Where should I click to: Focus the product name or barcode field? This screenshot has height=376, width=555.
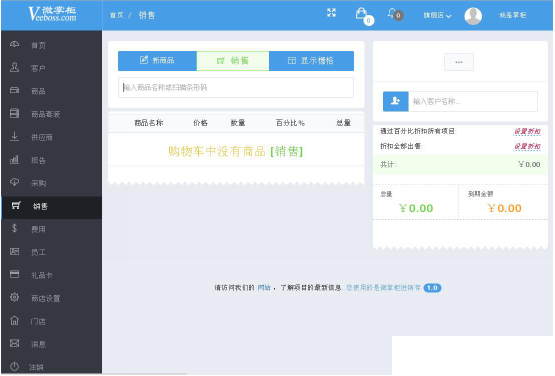click(236, 87)
